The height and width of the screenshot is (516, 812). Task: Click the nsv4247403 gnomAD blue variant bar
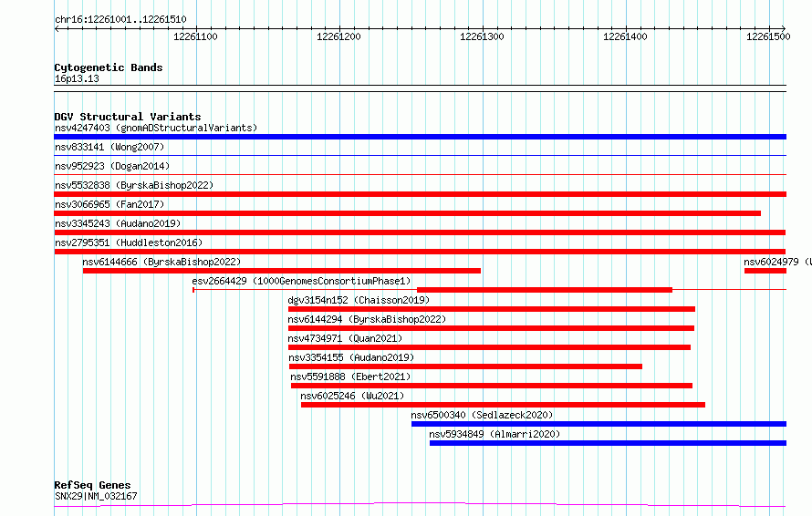pos(420,137)
